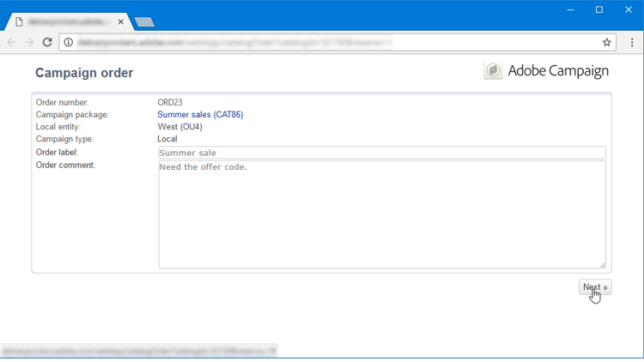644x362 pixels.
Task: Click the ORD23 order number value
Action: coord(170,102)
